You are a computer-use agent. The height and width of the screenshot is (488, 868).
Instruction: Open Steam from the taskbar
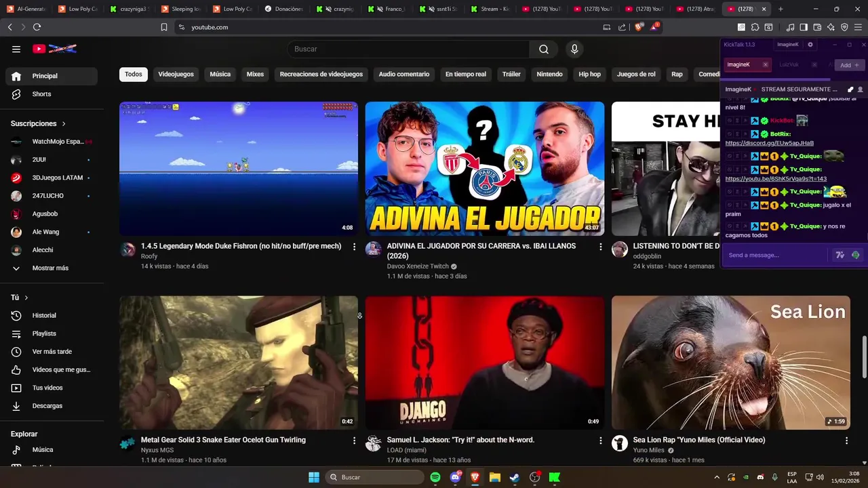point(515,477)
